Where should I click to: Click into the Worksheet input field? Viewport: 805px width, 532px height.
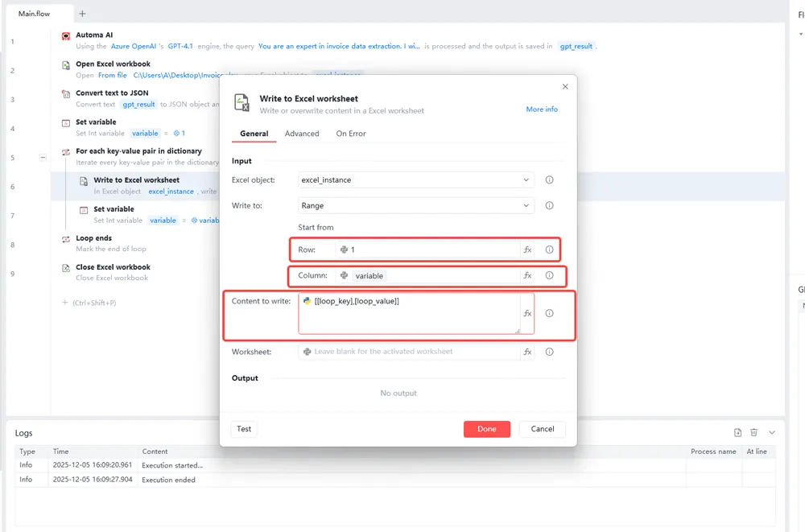[409, 352]
